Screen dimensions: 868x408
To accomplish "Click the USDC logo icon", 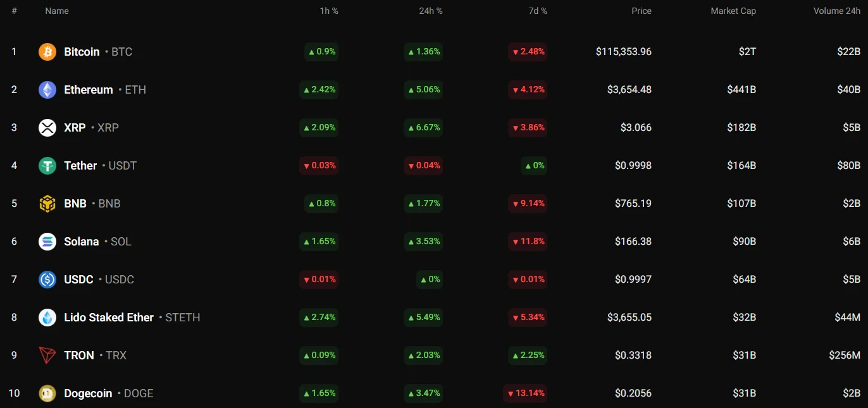I will (47, 280).
